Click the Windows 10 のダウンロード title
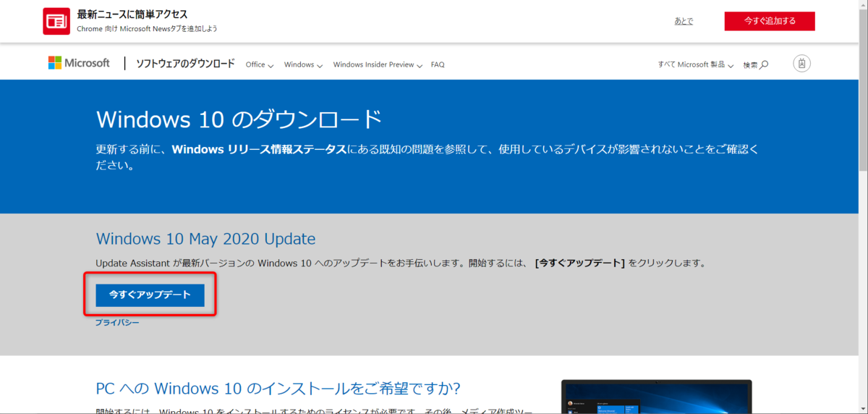This screenshot has height=414, width=868. point(239,119)
